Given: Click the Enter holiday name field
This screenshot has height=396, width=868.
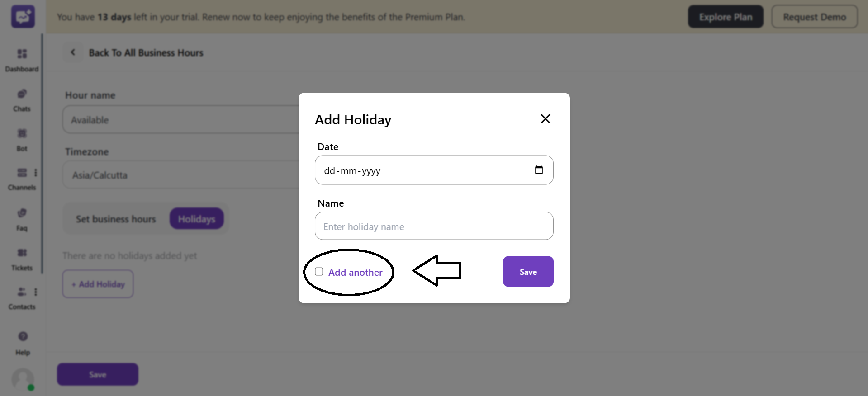Looking at the screenshot, I should point(433,226).
